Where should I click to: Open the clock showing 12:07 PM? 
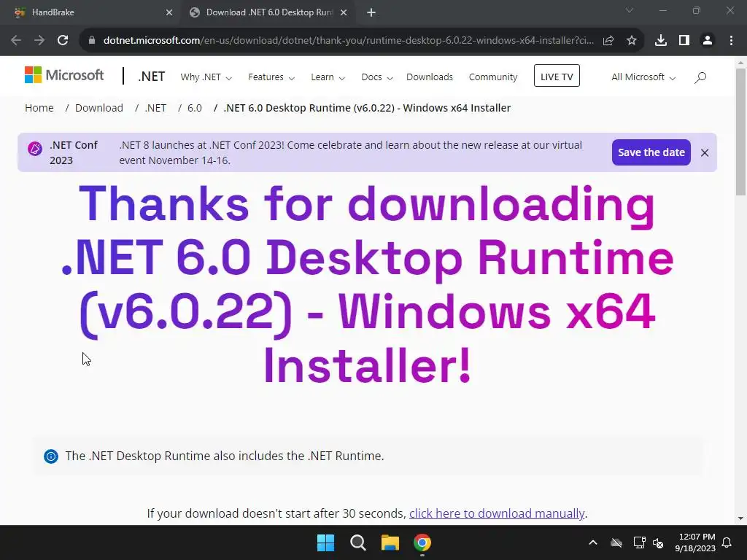pos(695,542)
